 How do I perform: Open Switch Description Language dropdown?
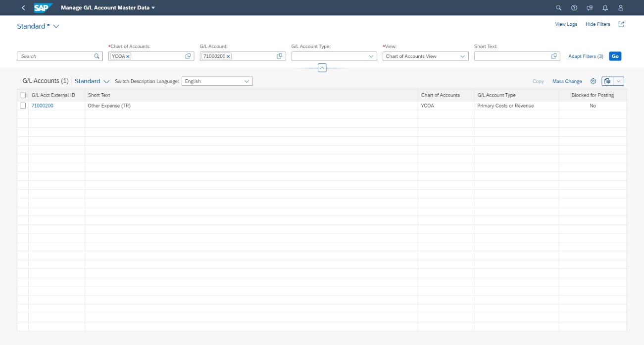click(247, 81)
